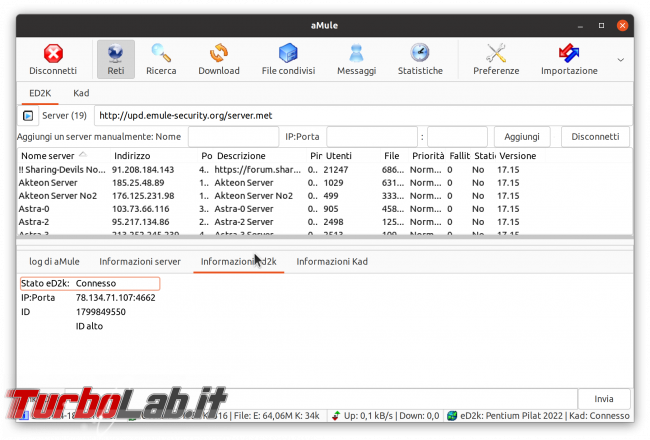Click address 185.25.48.89
The height and width of the screenshot is (440, 650).
tap(138, 183)
